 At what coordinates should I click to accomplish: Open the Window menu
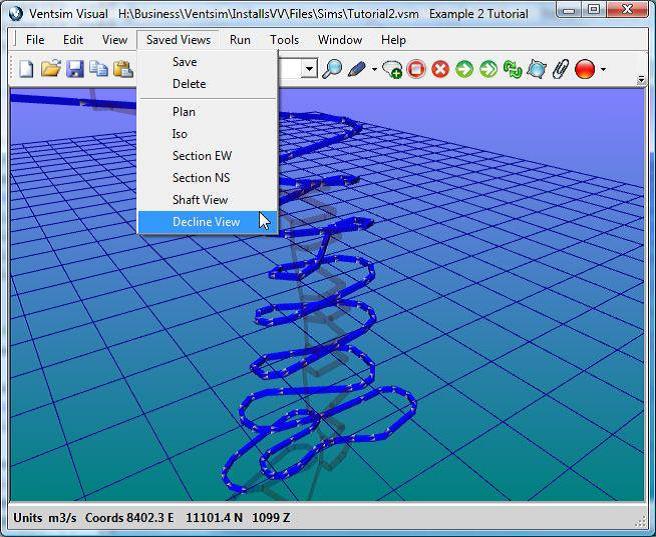(340, 40)
